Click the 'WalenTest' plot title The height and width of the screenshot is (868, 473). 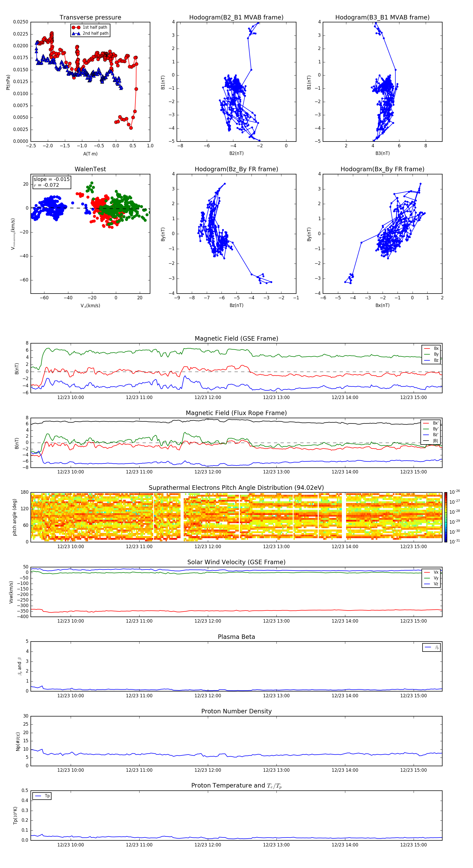click(x=90, y=169)
